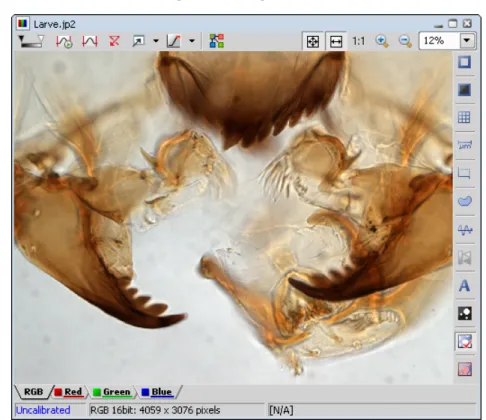Set zoom to 1:1
This screenshot has width=486, height=420.
click(x=359, y=41)
